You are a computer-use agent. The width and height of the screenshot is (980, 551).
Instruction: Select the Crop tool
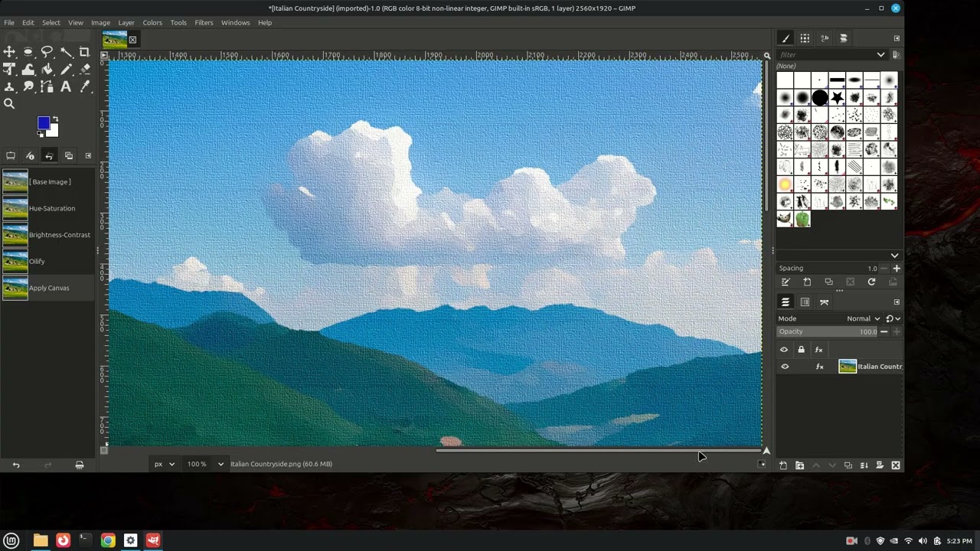click(x=84, y=52)
